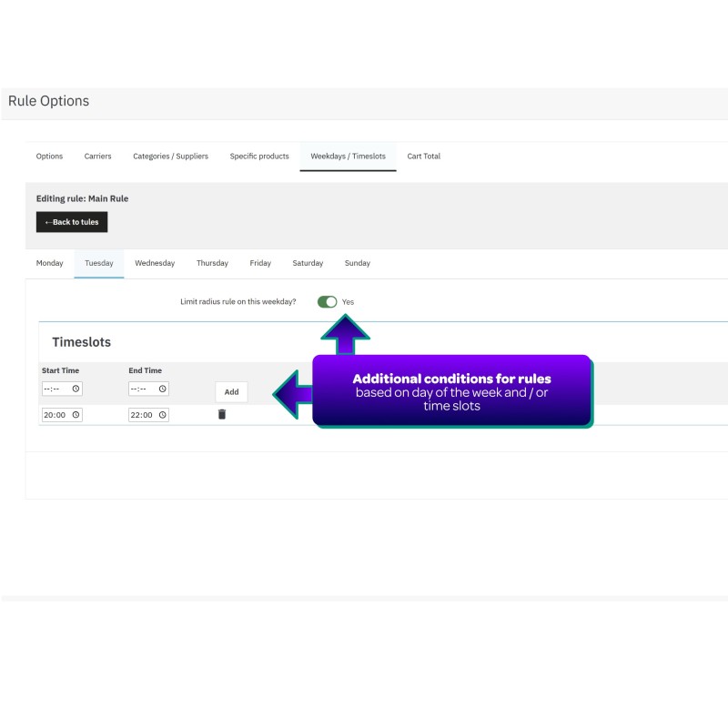Viewport: 728px width, 728px height.
Task: Select the Monday weekday tab
Action: (50, 263)
